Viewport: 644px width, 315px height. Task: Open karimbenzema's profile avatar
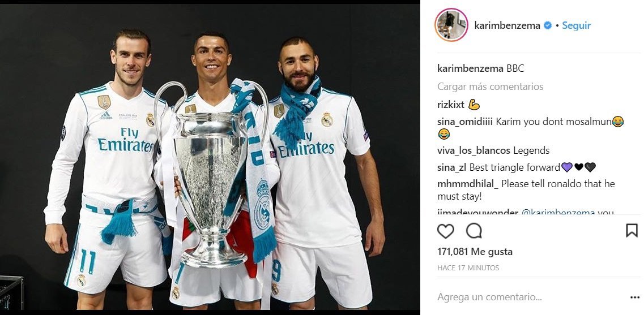(x=451, y=25)
